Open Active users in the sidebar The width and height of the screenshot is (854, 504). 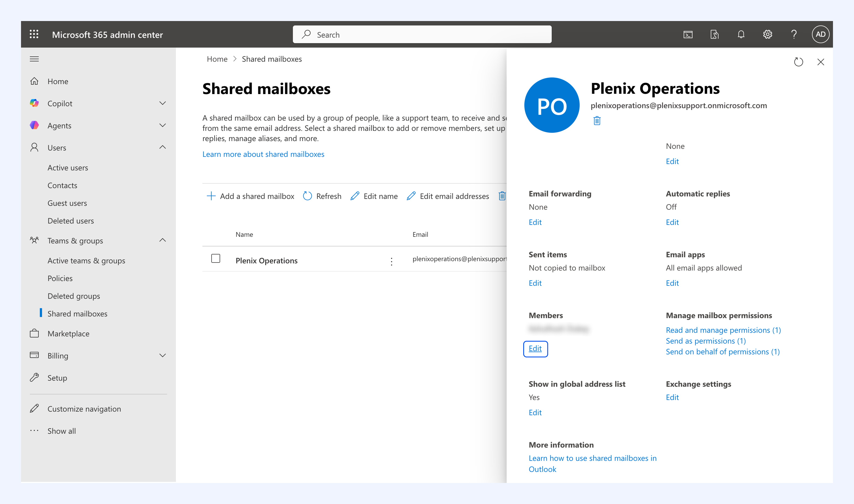click(67, 168)
